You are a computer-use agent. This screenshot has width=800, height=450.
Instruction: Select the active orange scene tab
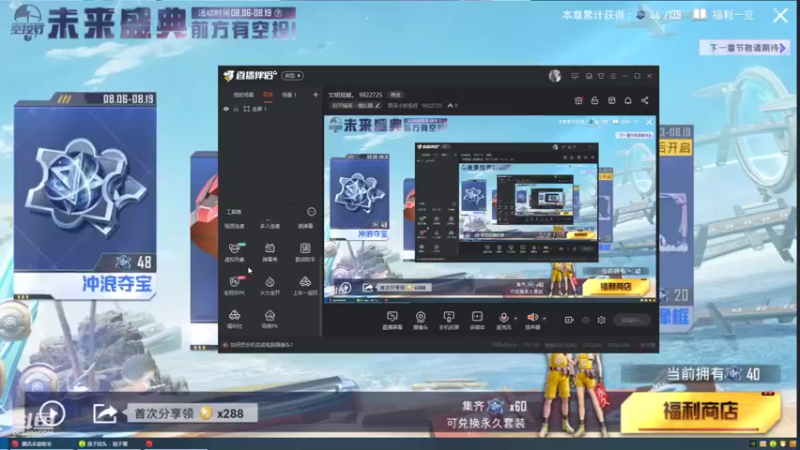click(x=268, y=95)
